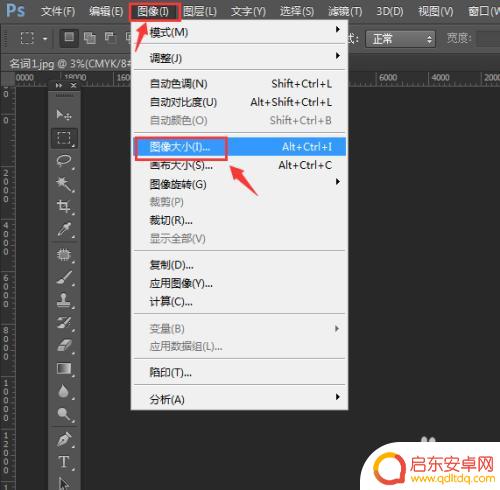
Task: Open the 选择(S) menu
Action: pyautogui.click(x=297, y=12)
